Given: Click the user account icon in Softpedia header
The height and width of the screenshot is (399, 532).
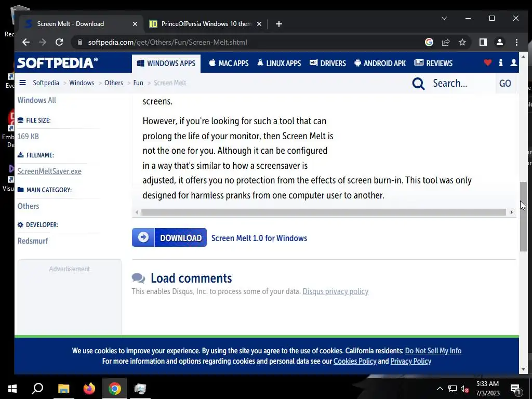Looking at the screenshot, I should (514, 62).
